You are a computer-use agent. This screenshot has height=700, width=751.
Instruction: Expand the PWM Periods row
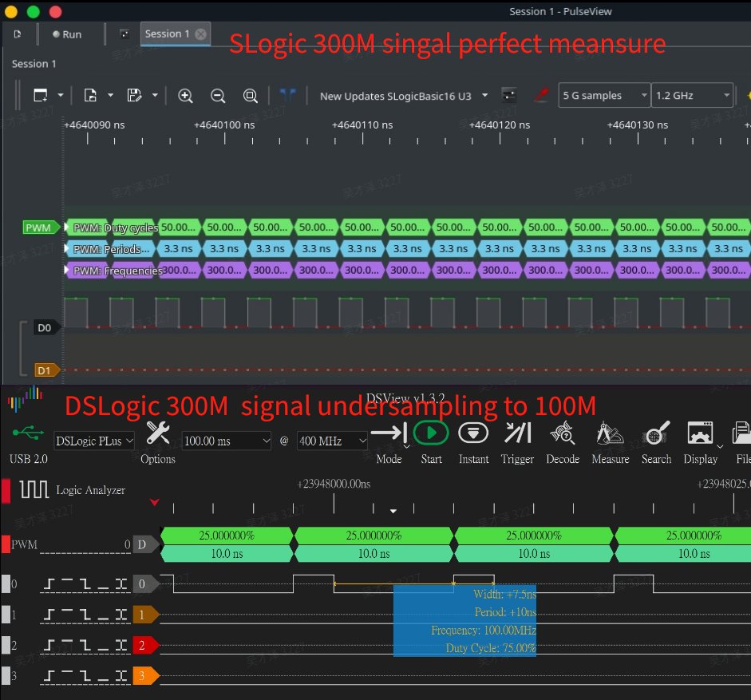(x=66, y=249)
